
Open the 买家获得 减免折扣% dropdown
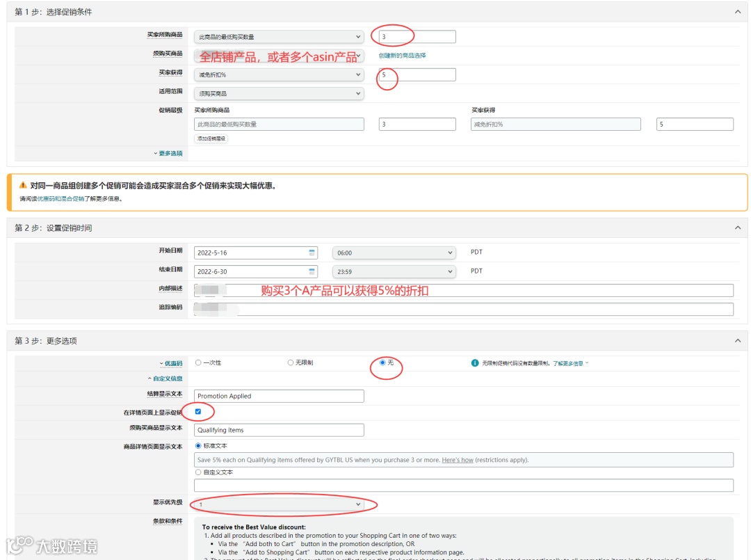279,74
